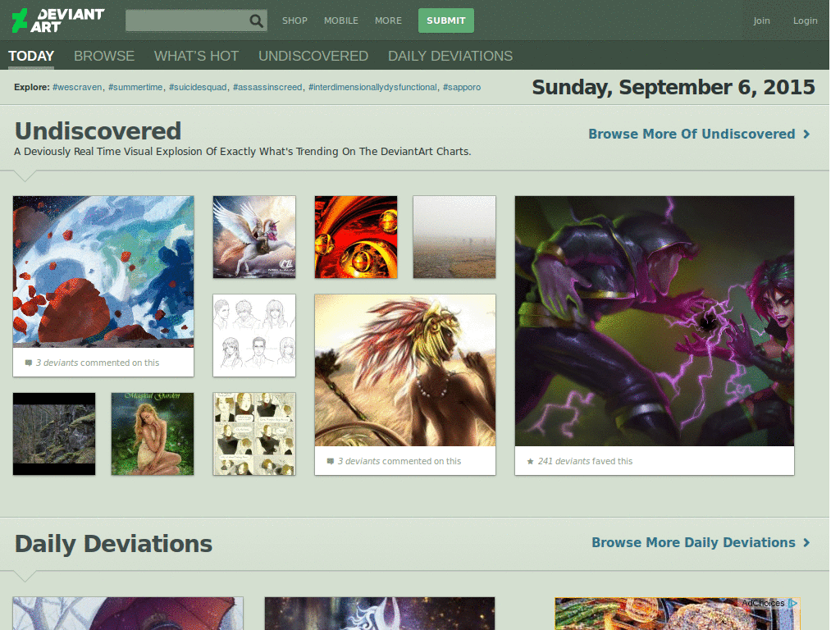The height and width of the screenshot is (630, 840).
Task: Click the DeviantArt logo
Action: (x=57, y=20)
